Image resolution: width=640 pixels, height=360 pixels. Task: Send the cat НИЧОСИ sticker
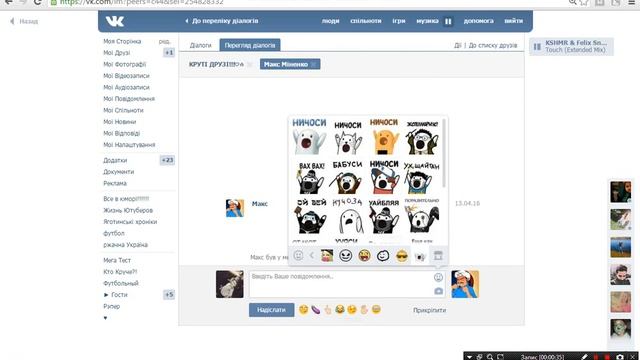pyautogui.click(x=348, y=138)
